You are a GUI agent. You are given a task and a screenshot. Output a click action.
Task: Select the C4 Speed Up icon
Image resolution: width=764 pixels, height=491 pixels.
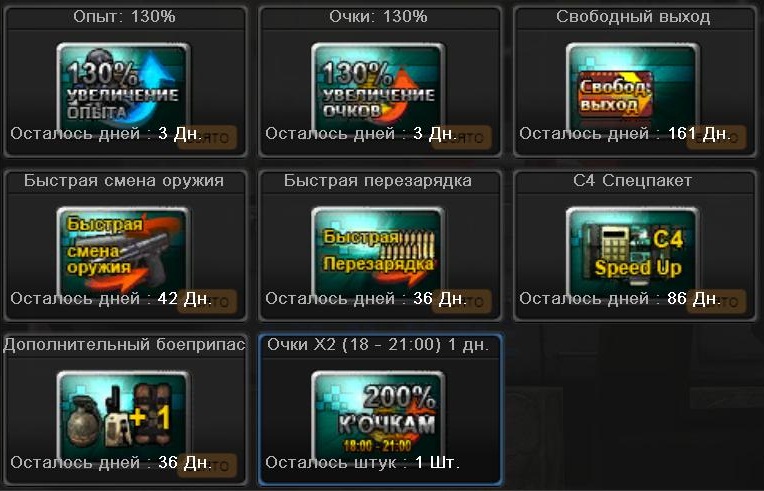point(632,250)
